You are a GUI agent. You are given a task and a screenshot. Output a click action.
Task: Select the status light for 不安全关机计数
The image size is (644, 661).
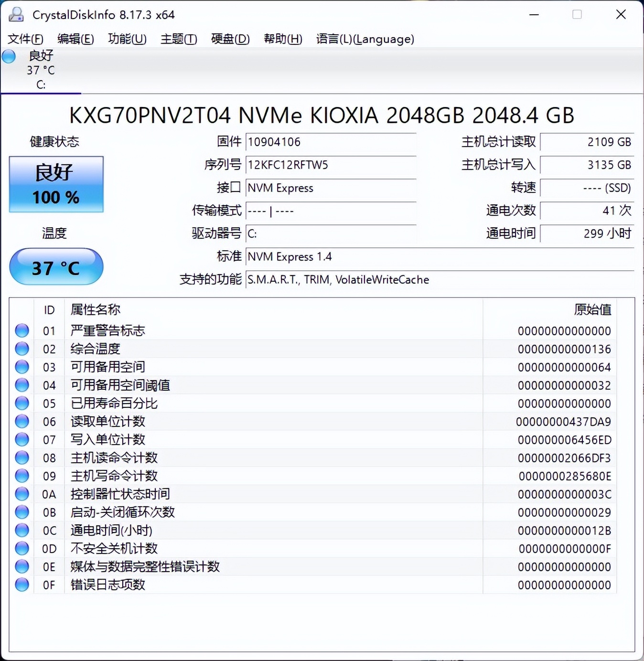pos(21,548)
